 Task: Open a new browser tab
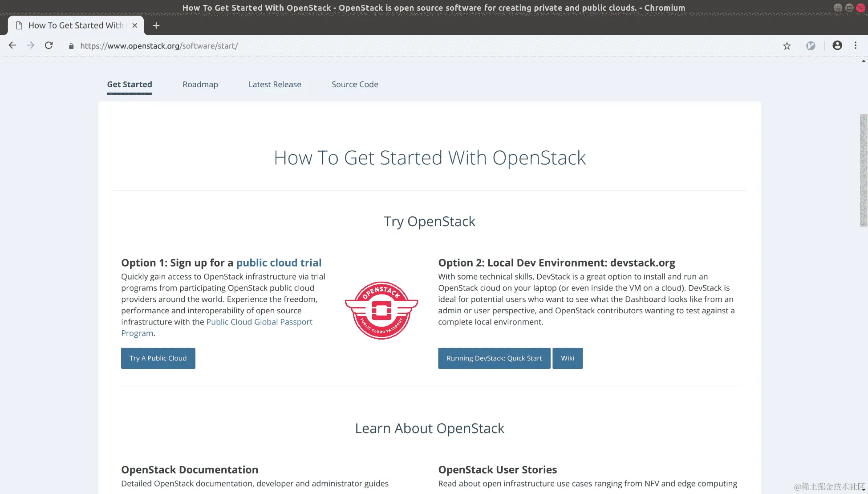pos(156,25)
